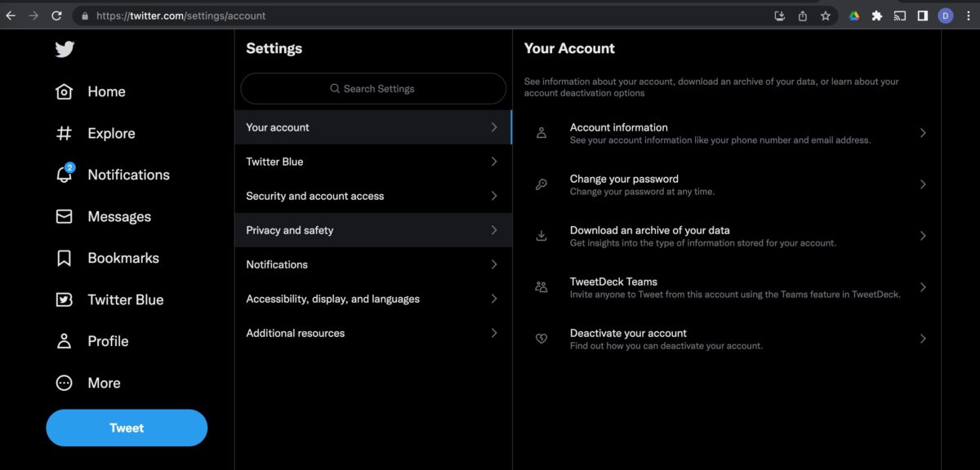This screenshot has width=980, height=470.
Task: Open the browser extensions puzzle icon
Action: (x=877, y=16)
